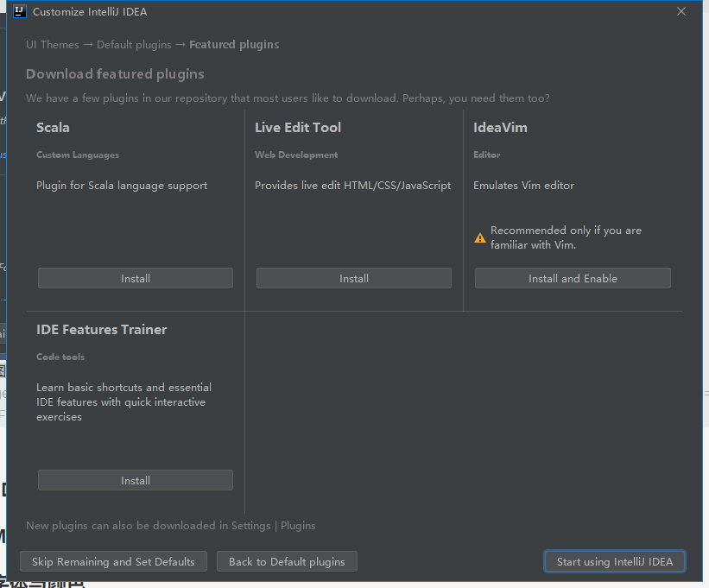Select the UI Themes breadcrumb step
Screen dimensions: 709x588
(53, 45)
